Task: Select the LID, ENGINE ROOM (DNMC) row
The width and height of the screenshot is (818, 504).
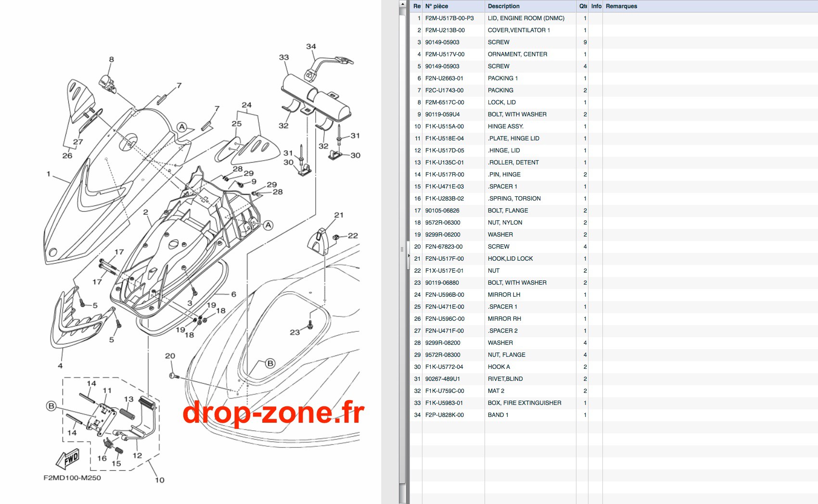Action: 613,18
